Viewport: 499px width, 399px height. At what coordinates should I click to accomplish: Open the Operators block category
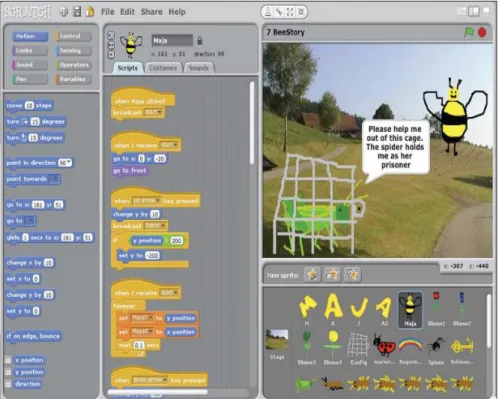[74, 65]
